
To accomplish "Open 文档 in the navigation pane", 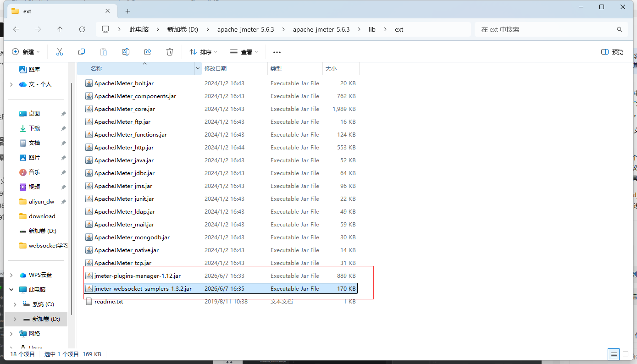I will pyautogui.click(x=34, y=143).
